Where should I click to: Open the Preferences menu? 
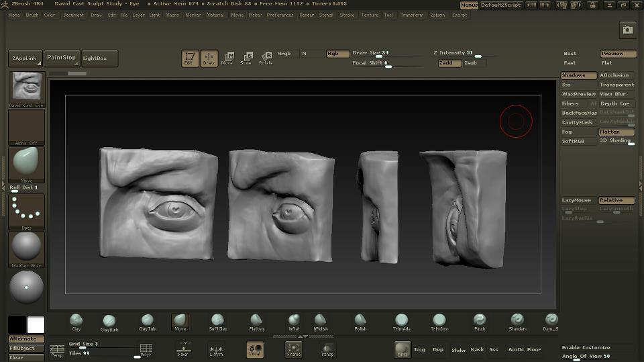point(280,15)
